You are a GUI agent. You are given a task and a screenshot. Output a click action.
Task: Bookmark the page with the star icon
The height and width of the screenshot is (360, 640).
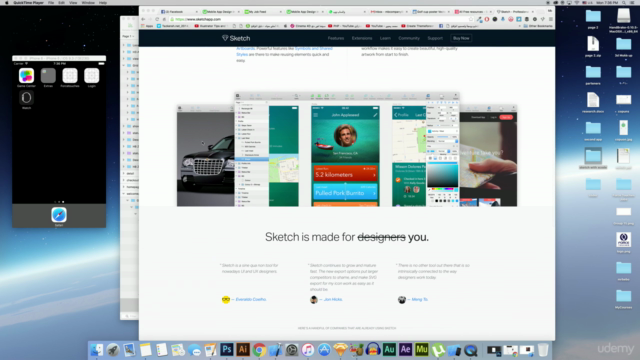coord(471,19)
